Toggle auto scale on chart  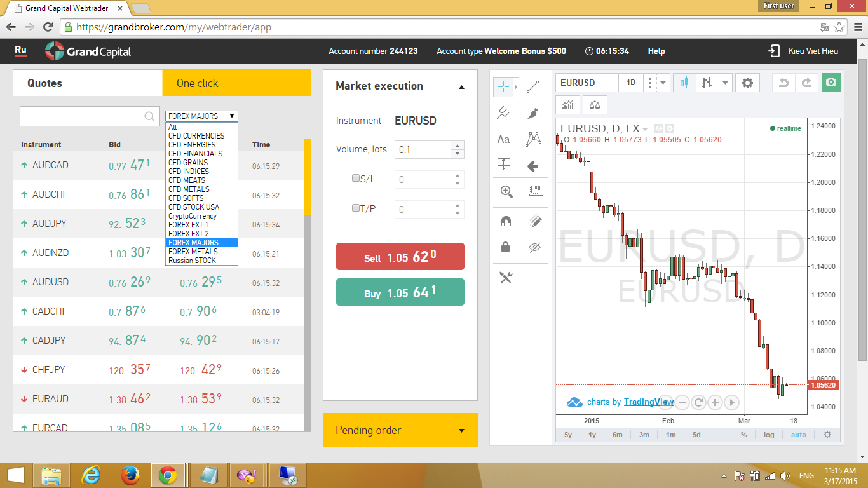pos(798,435)
